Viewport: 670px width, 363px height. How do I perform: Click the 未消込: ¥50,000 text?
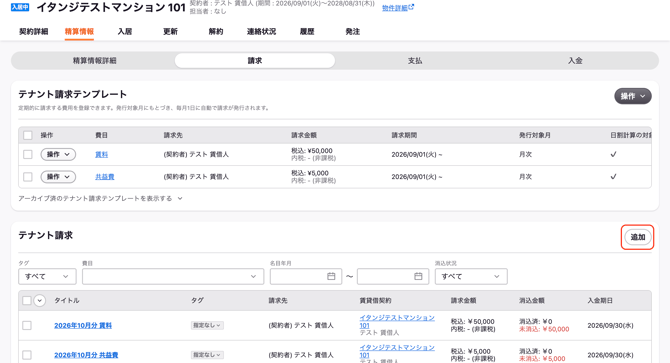tap(544, 329)
